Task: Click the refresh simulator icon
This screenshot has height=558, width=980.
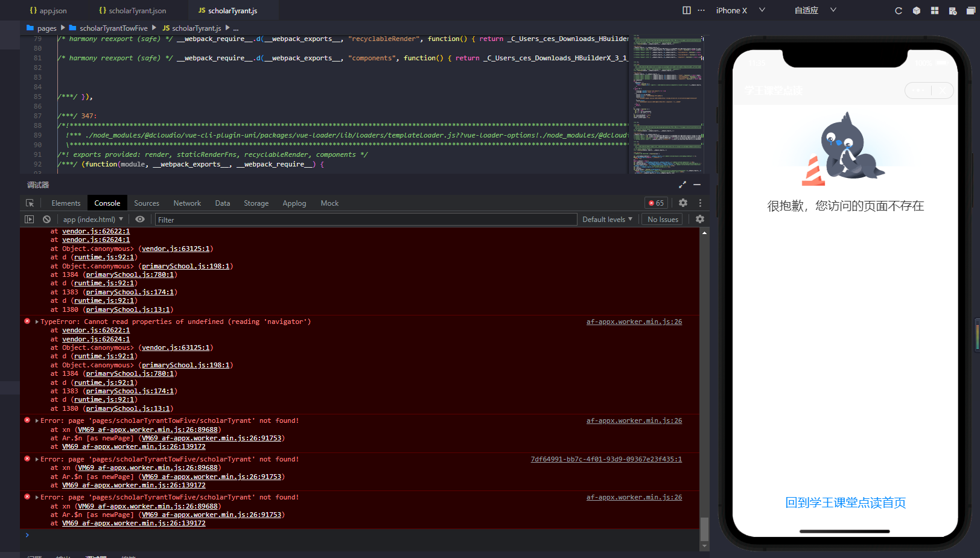Action: [899, 11]
